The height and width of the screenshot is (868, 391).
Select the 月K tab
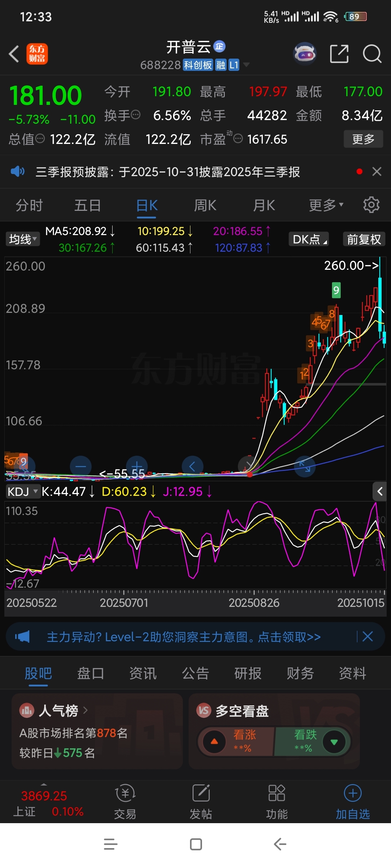point(264,205)
